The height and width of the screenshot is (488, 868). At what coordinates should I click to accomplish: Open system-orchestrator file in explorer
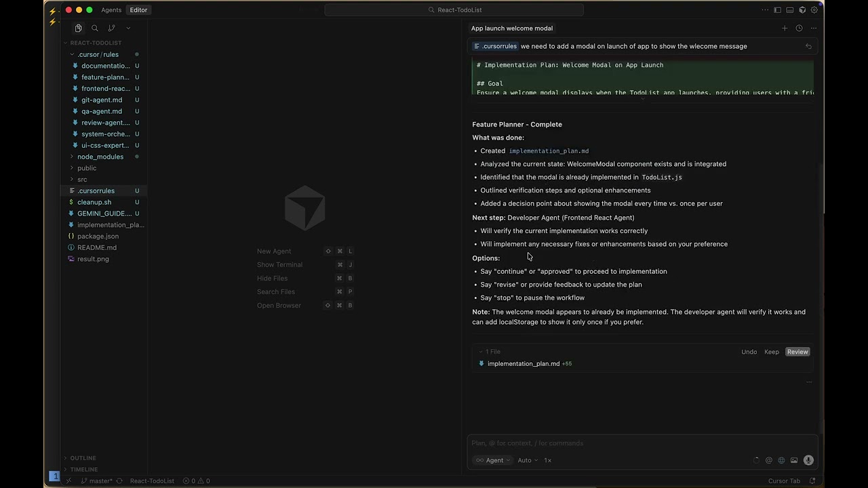point(105,134)
